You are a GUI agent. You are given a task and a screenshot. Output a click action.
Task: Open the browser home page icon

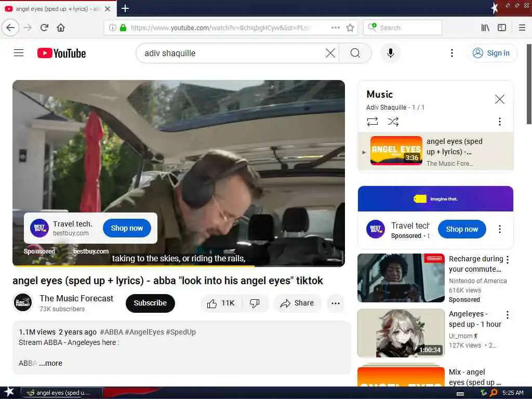61,28
